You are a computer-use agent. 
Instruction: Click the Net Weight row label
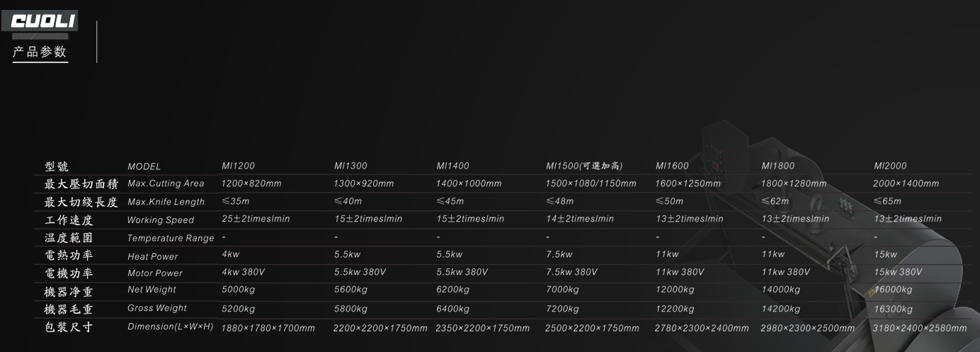tap(152, 290)
